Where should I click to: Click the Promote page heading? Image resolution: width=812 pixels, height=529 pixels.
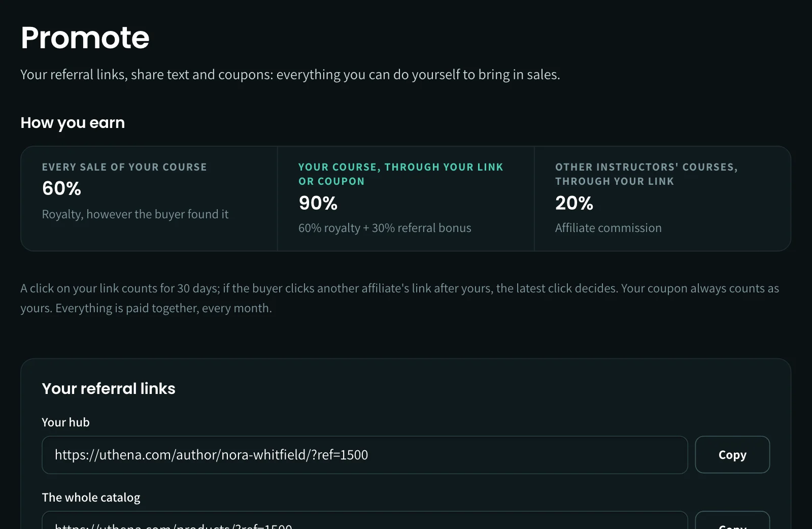[85, 38]
